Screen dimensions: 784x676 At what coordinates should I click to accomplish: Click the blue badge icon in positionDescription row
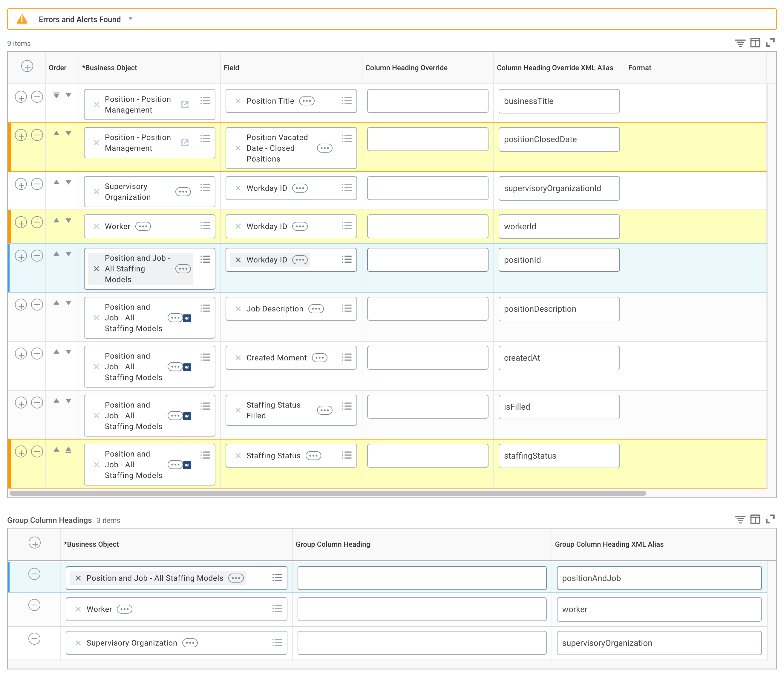click(187, 318)
